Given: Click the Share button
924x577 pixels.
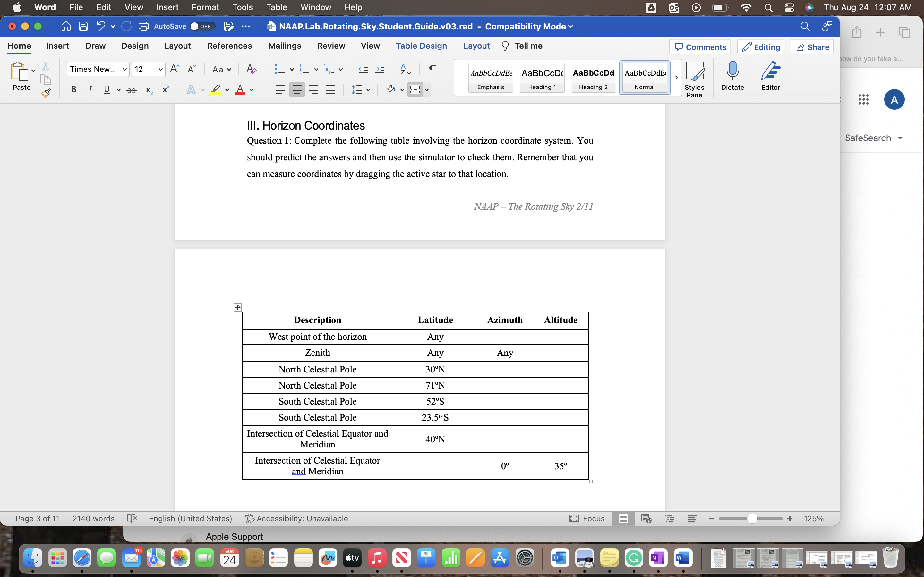Looking at the screenshot, I should (x=812, y=47).
